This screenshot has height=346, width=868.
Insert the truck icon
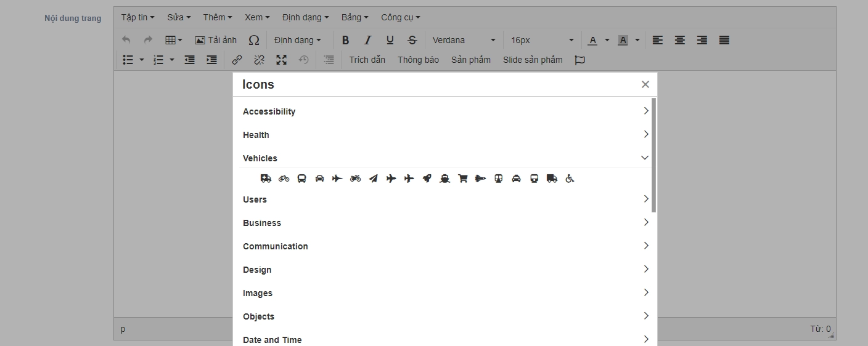(x=552, y=179)
